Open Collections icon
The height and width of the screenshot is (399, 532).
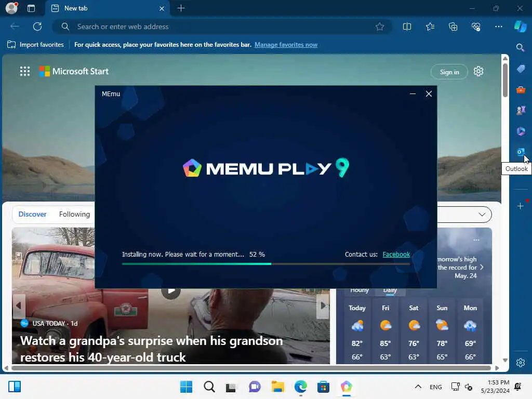click(453, 26)
